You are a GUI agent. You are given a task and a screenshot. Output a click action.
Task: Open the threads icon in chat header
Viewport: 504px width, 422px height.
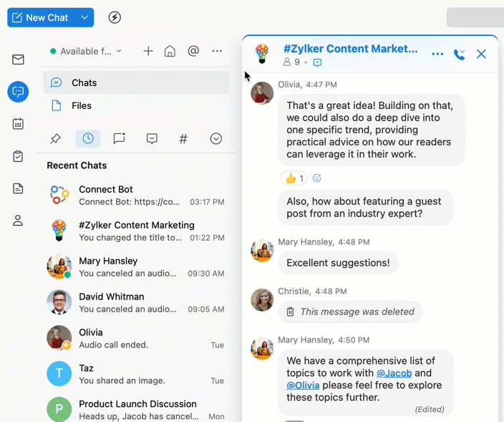[x=317, y=62]
